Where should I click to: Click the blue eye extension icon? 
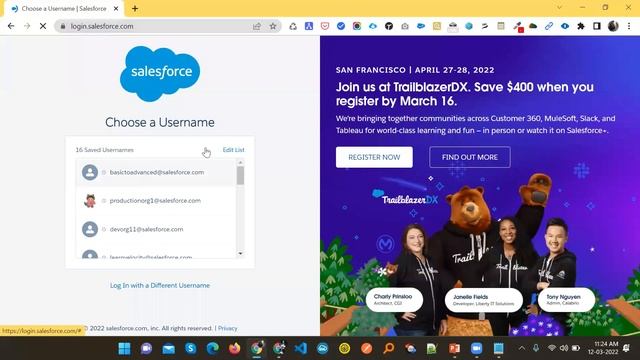click(x=565, y=26)
